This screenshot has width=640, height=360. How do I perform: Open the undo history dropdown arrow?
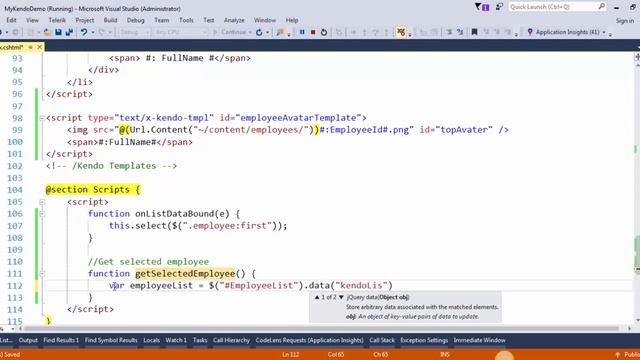(x=93, y=32)
